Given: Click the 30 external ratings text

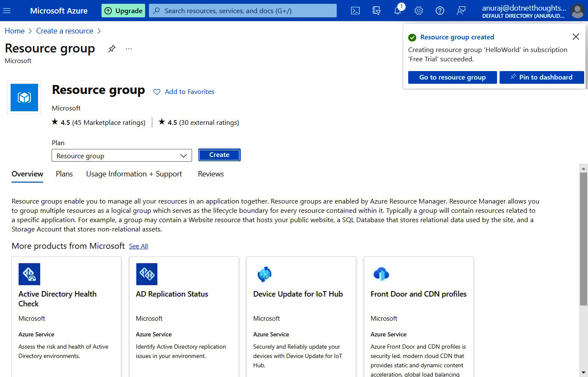Looking at the screenshot, I should coord(209,123).
